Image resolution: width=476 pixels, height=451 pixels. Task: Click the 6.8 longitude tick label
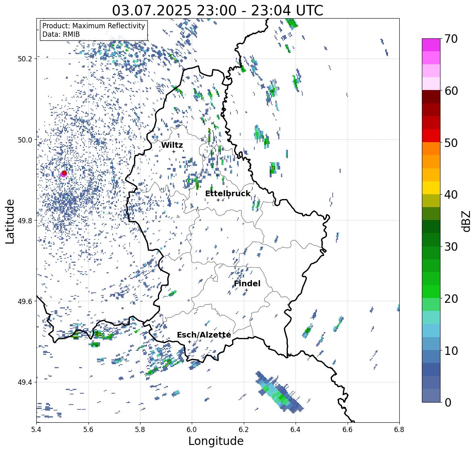click(x=399, y=430)
